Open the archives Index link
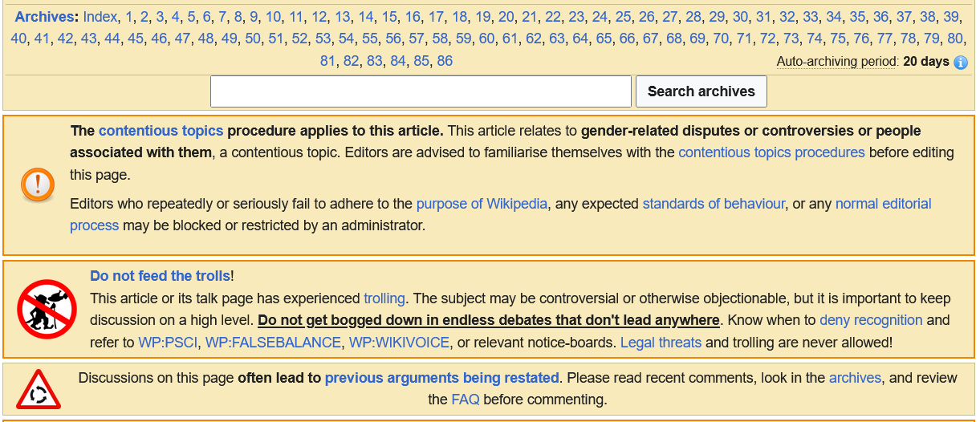The height and width of the screenshot is (422, 980). pyautogui.click(x=100, y=17)
